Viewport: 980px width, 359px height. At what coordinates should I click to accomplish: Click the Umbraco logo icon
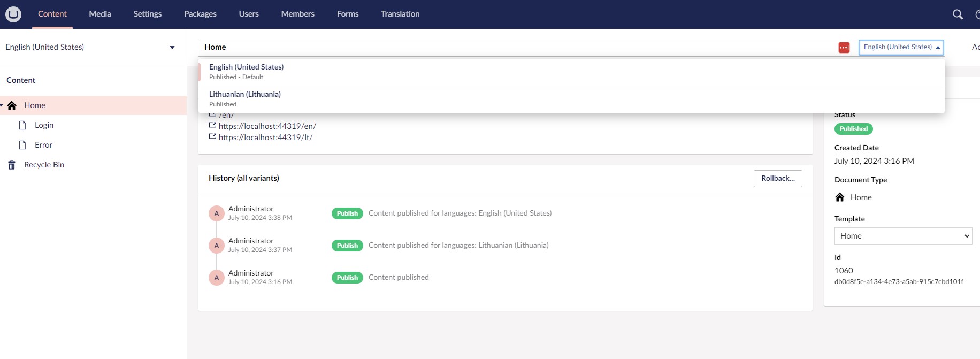click(x=13, y=14)
